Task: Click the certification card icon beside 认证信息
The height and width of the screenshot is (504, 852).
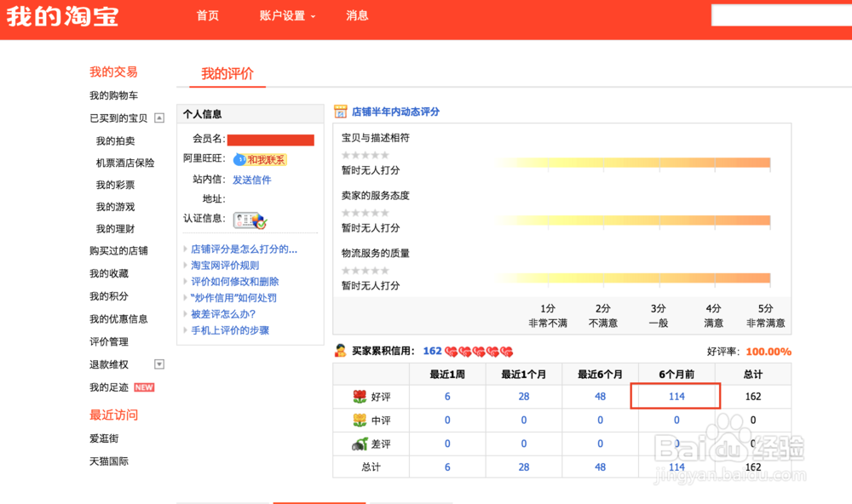Action: pyautogui.click(x=244, y=218)
